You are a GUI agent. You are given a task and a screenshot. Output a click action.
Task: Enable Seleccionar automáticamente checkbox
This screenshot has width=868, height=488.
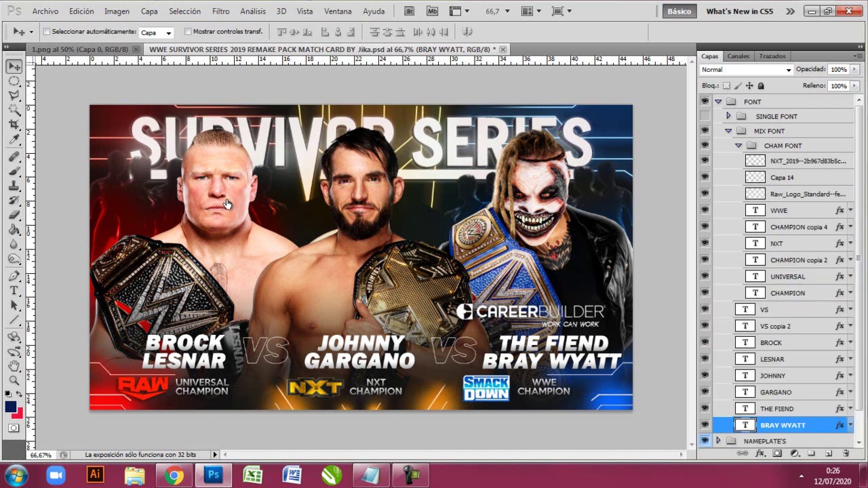[x=47, y=32]
